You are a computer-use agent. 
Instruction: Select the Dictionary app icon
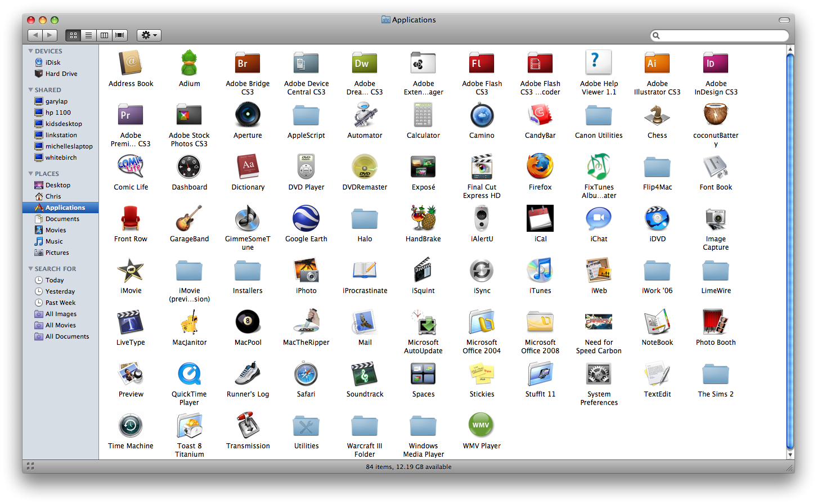pos(248,166)
